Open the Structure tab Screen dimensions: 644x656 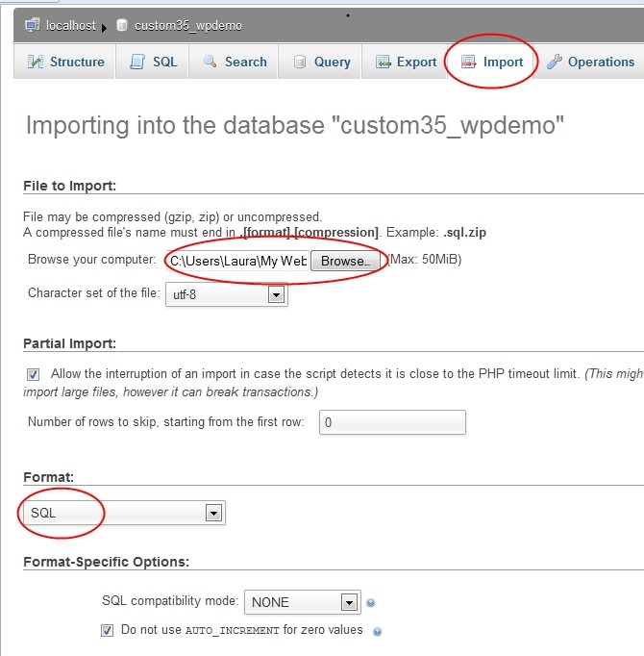(x=64, y=62)
